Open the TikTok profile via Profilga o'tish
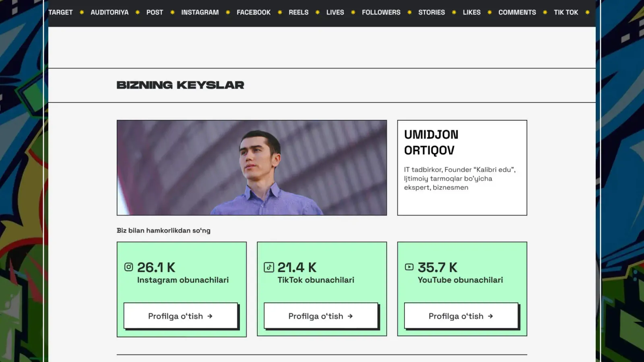The width and height of the screenshot is (644, 362). tap(321, 316)
